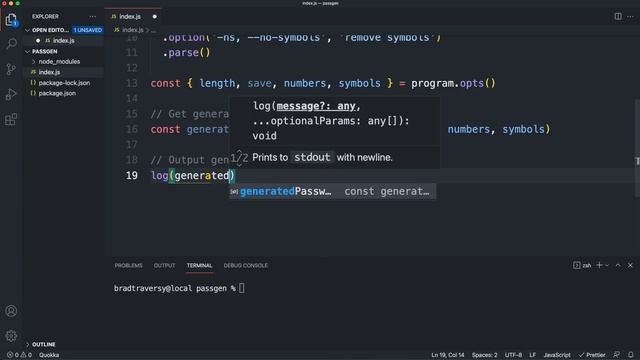Click index.js in the breadcrumb

tap(132, 30)
